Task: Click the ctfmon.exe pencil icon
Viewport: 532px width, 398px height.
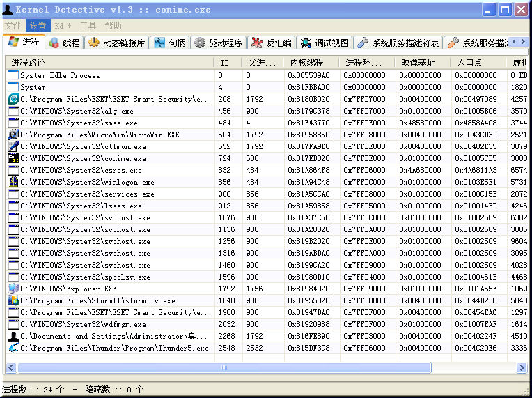Action: coord(13,146)
